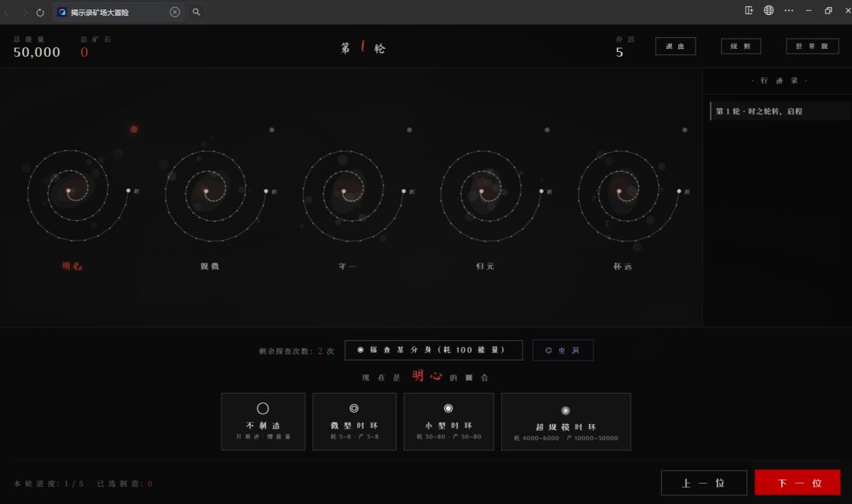Click the browser sidebar panel icon
Viewport: 852px width, 504px height.
pos(749,10)
